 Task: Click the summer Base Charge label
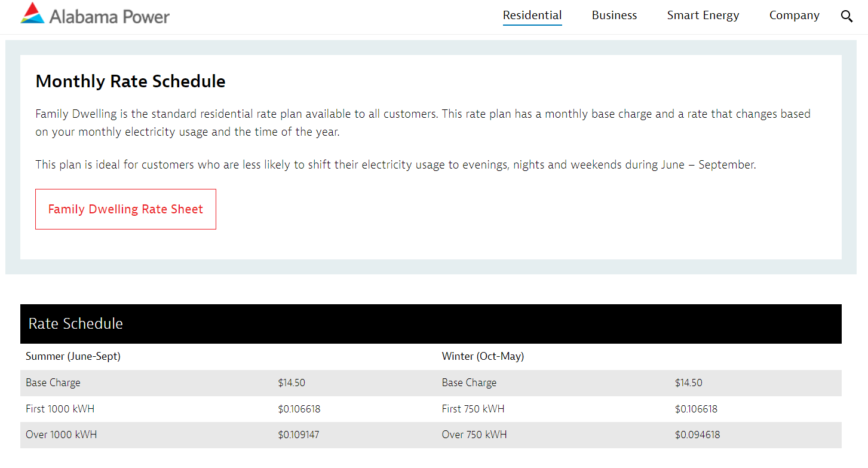[x=53, y=383]
